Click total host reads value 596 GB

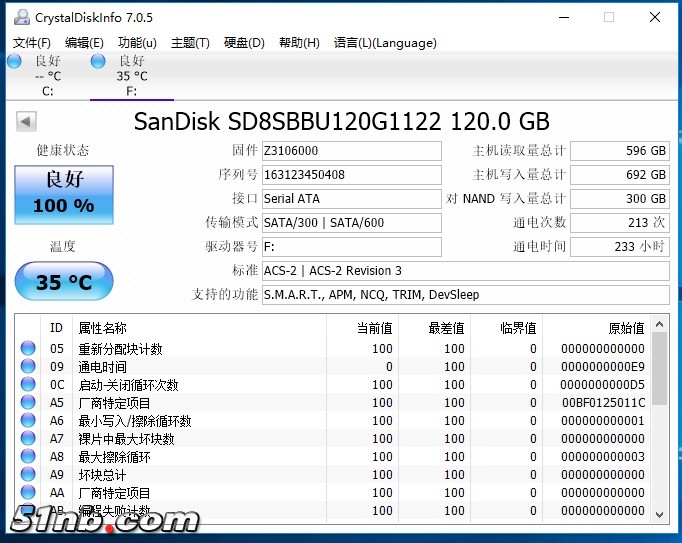(620, 151)
